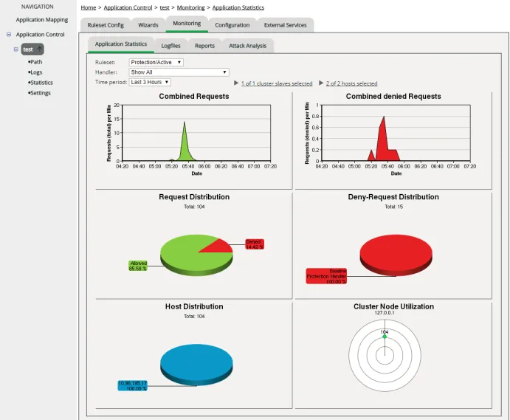
Task: Expand the hosts selection triangle
Action: point(321,83)
